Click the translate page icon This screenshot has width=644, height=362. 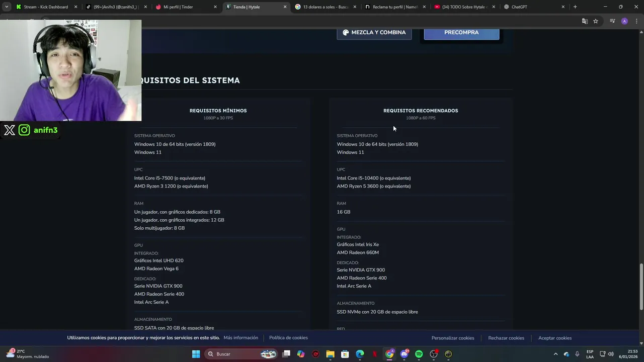[x=585, y=21]
